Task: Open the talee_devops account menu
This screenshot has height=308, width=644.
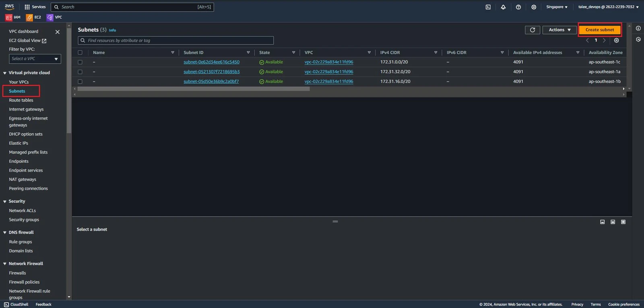Action: coord(608,7)
